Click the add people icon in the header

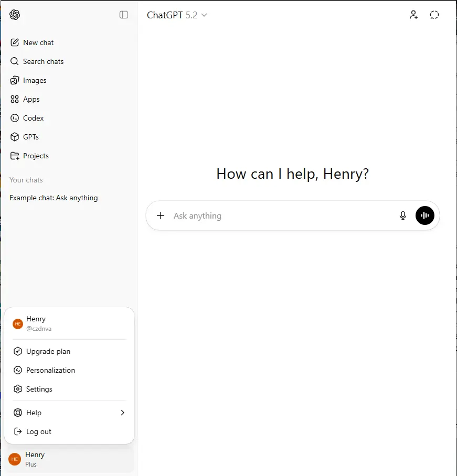(413, 15)
